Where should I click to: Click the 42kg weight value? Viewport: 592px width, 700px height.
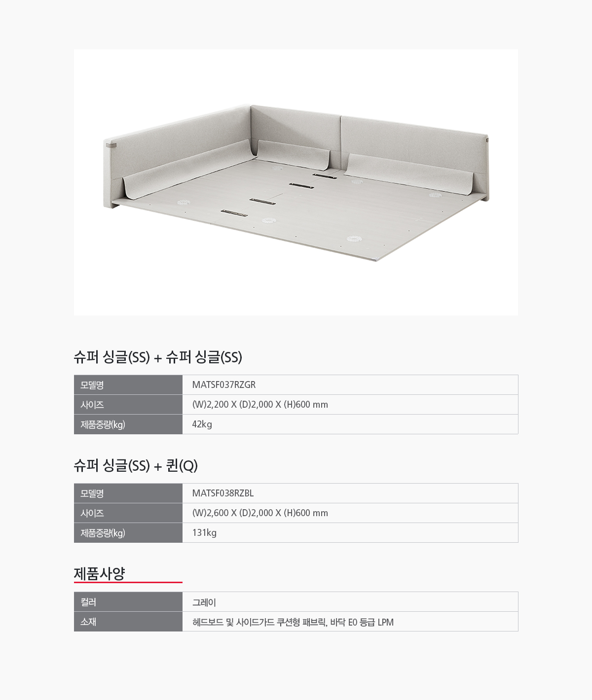pyautogui.click(x=202, y=424)
